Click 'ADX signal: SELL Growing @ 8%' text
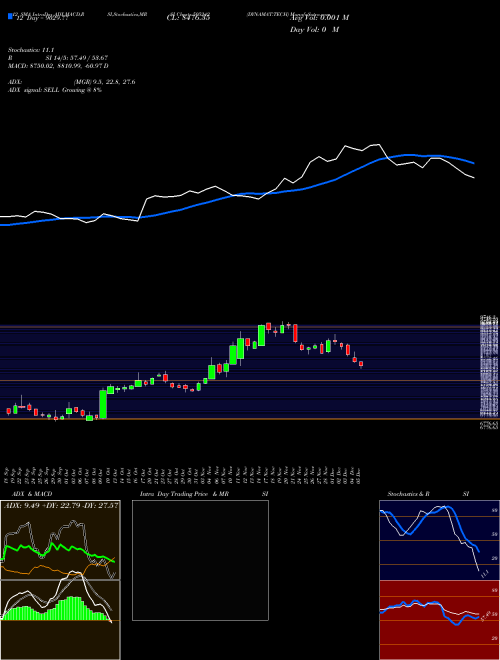This screenshot has height=660, width=500. (x=55, y=90)
